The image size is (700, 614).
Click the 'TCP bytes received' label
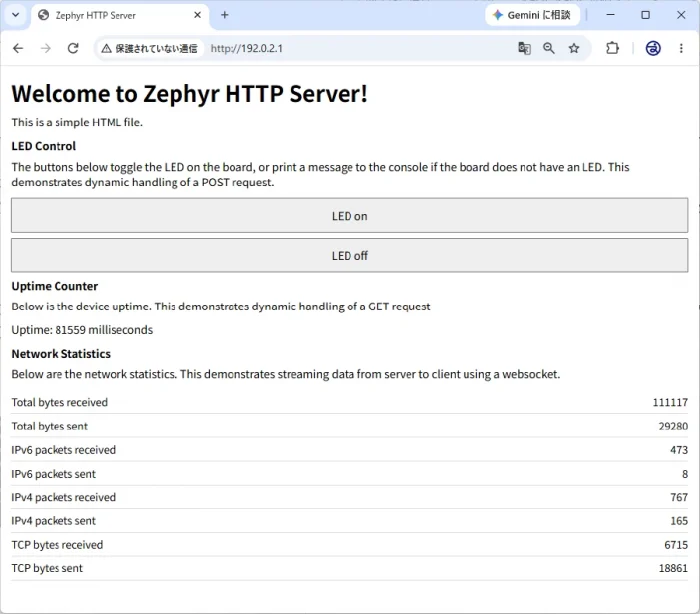click(57, 545)
